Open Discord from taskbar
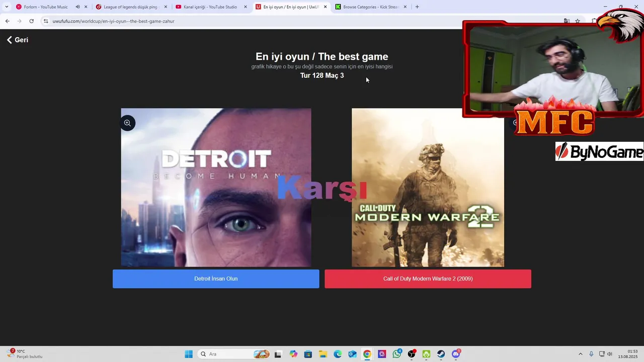644x362 pixels. coord(456,354)
